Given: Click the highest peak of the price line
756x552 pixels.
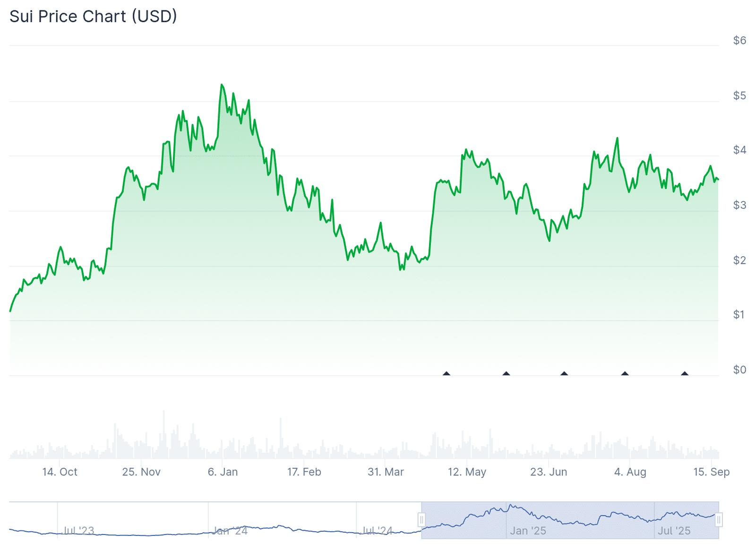Looking at the screenshot, I should click(222, 85).
